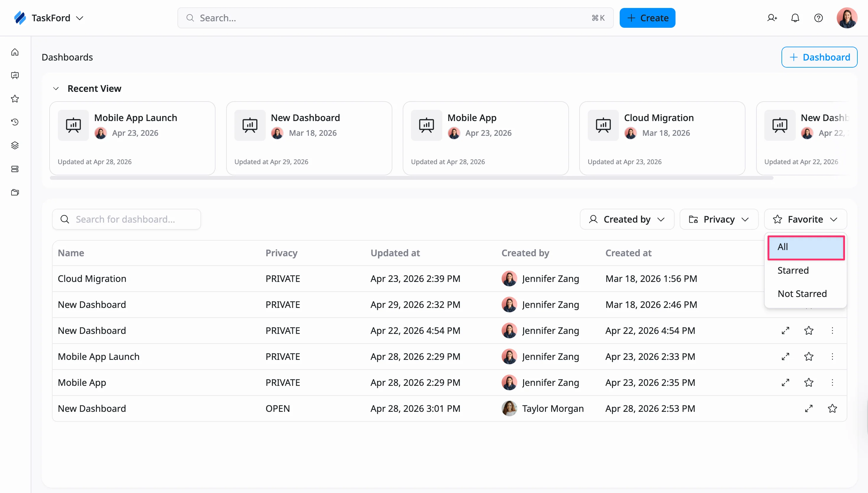Star the Mobile App dashboard row
The image size is (868, 493).
point(809,383)
